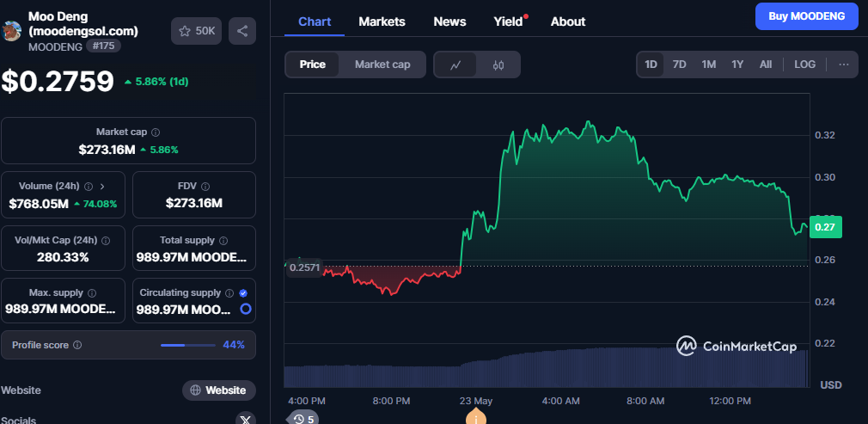
Task: Click the Circulating supply info icon
Action: pos(229,293)
